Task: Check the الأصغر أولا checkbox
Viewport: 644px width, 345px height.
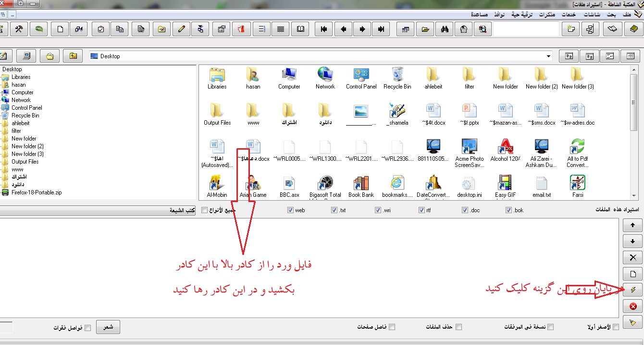Action: click(x=616, y=327)
